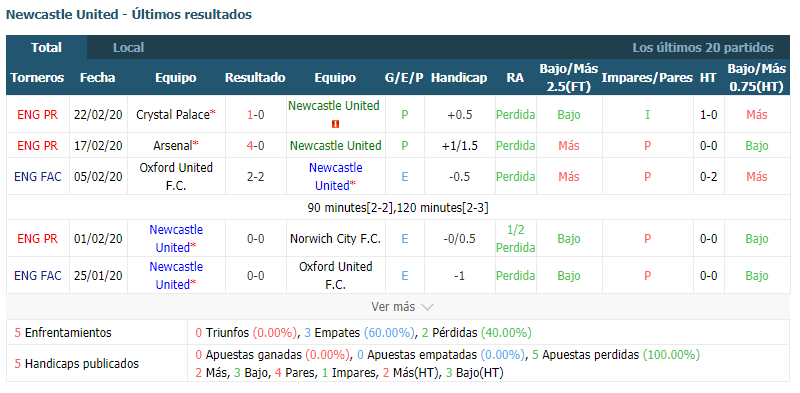Click ENG FAC tournament on 05/02/20 row

click(x=38, y=177)
